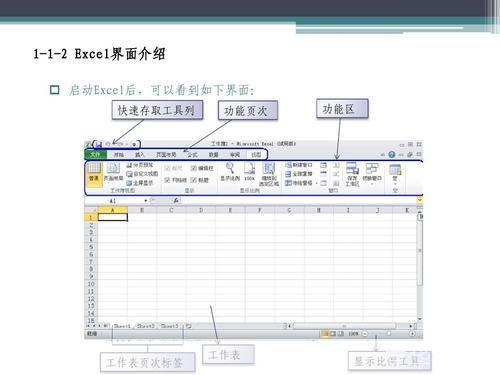Select row 10 header
The width and height of the screenshot is (500, 375).
pos(91,284)
